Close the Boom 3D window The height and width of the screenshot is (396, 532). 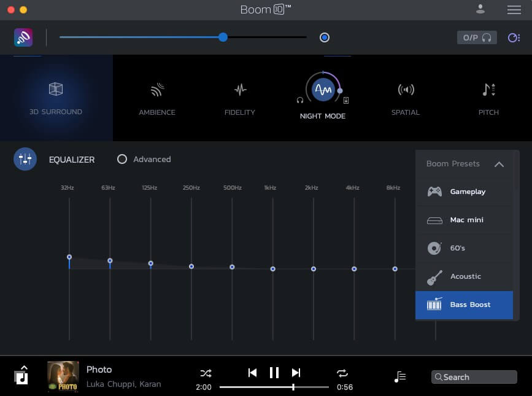[x=11, y=10]
